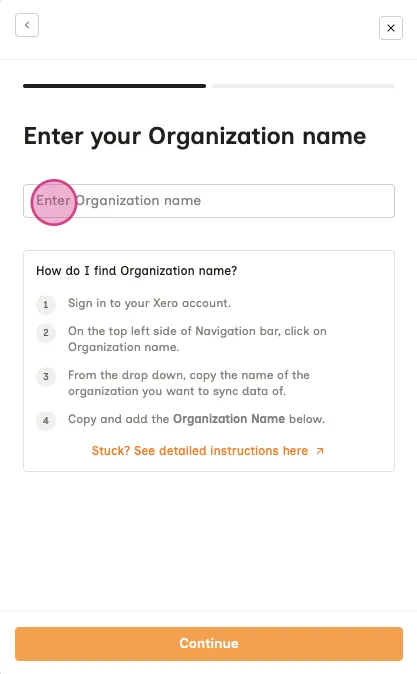The image size is (417, 674).
Task: Click the orange Continue button
Action: point(209,643)
